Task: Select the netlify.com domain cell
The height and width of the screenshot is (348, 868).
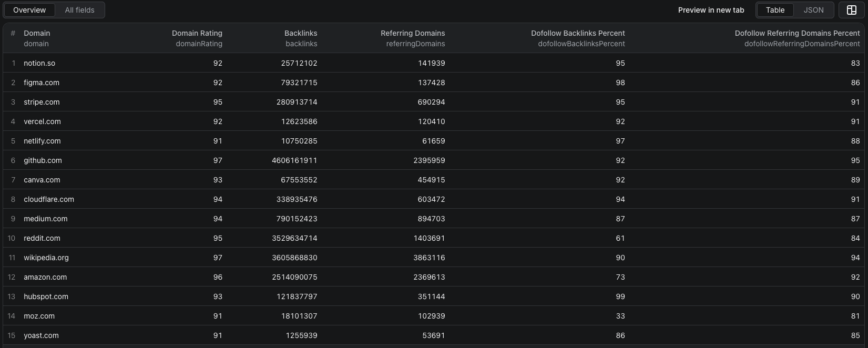Action: tap(42, 141)
